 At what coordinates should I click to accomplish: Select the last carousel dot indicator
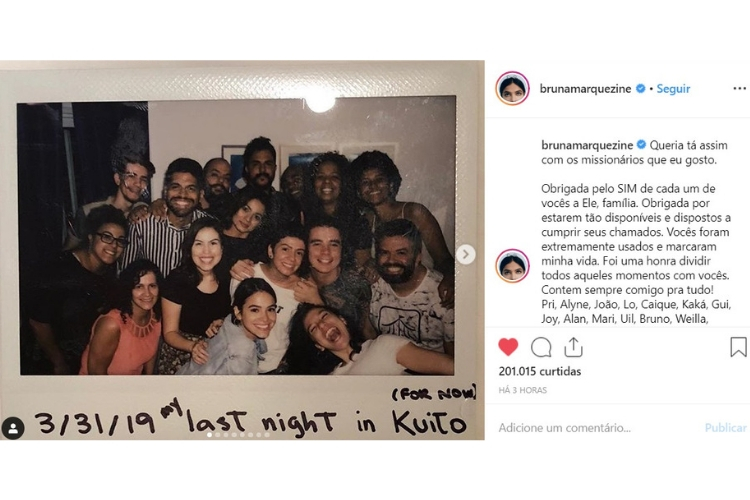[x=267, y=435]
